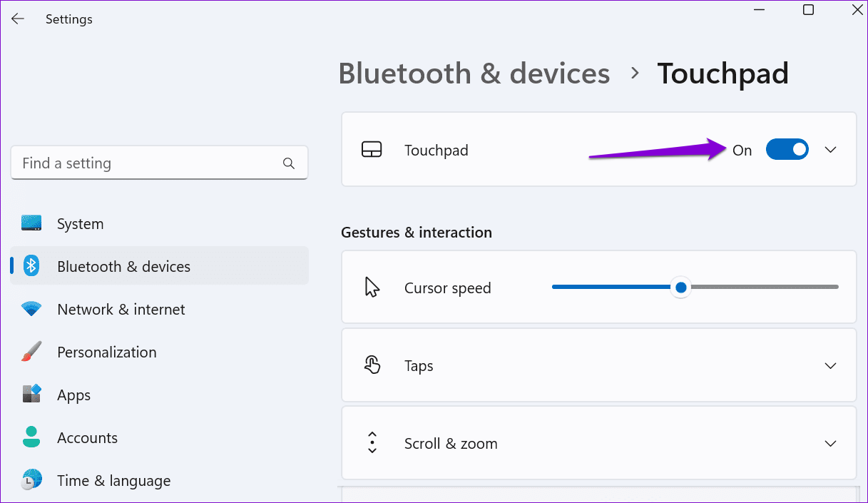868x503 pixels.
Task: Click the Find a setting search box
Action: (x=150, y=163)
